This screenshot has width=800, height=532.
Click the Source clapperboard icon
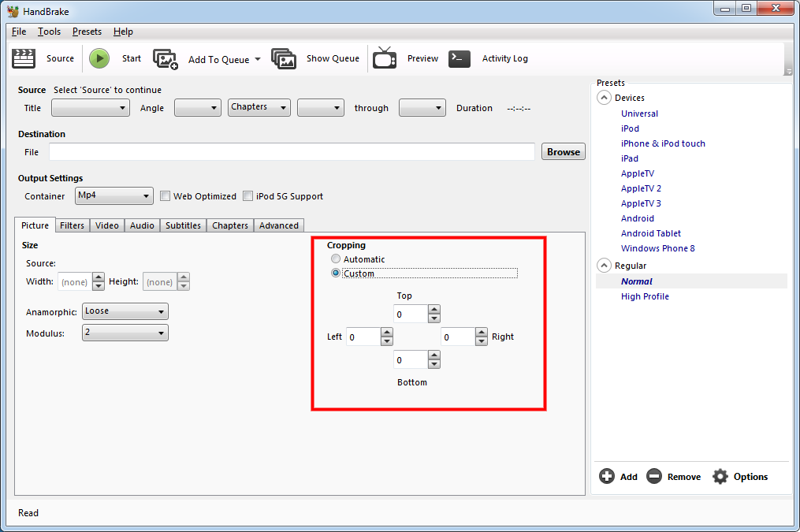pos(24,58)
